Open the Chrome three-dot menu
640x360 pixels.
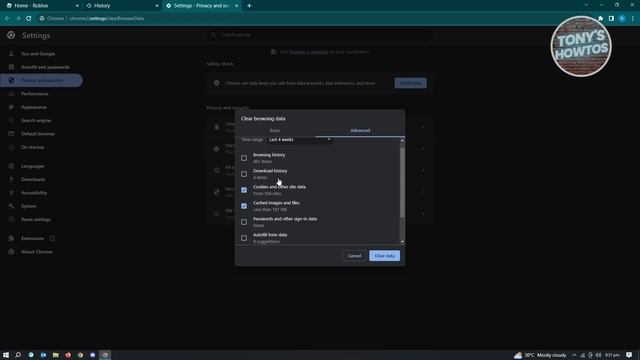click(633, 18)
